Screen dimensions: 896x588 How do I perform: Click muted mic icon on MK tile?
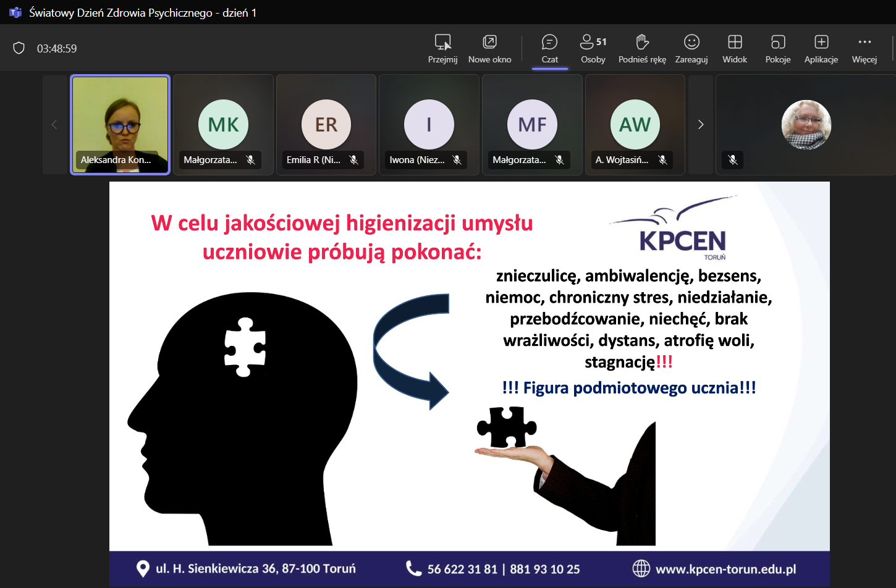[251, 160]
